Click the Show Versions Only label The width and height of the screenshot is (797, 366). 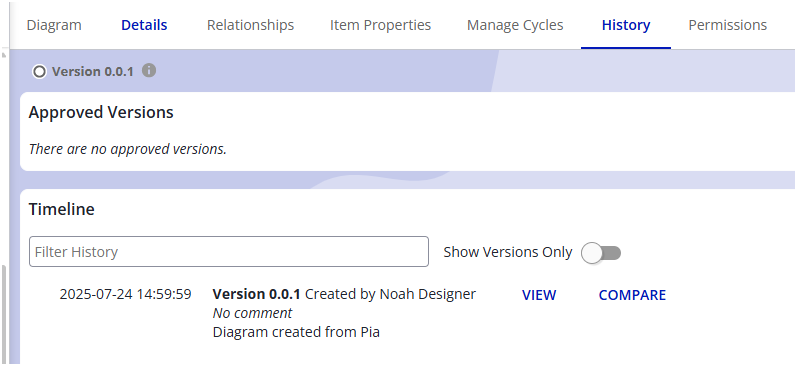(508, 252)
